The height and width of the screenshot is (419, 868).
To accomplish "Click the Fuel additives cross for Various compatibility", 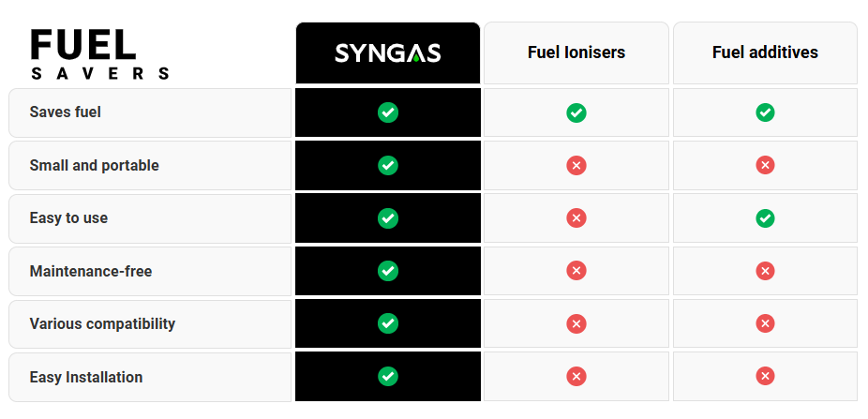I will pyautogui.click(x=765, y=323).
